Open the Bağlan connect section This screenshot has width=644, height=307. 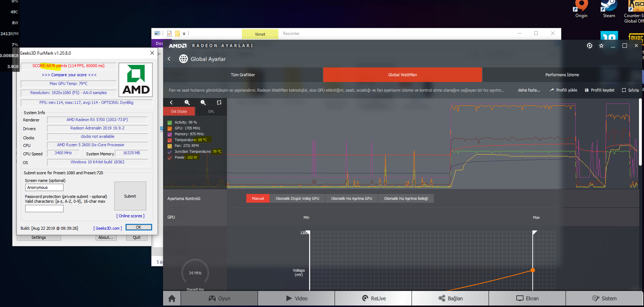coord(450,298)
